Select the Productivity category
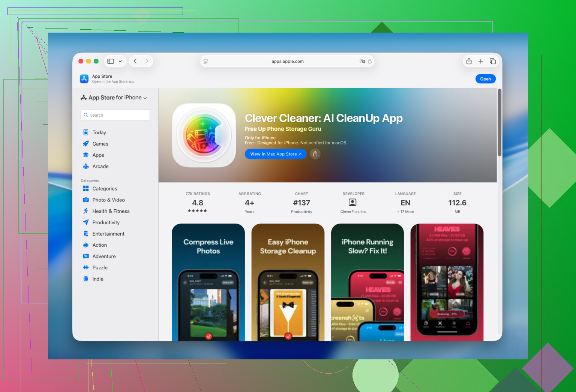This screenshot has width=576, height=392. [x=106, y=222]
